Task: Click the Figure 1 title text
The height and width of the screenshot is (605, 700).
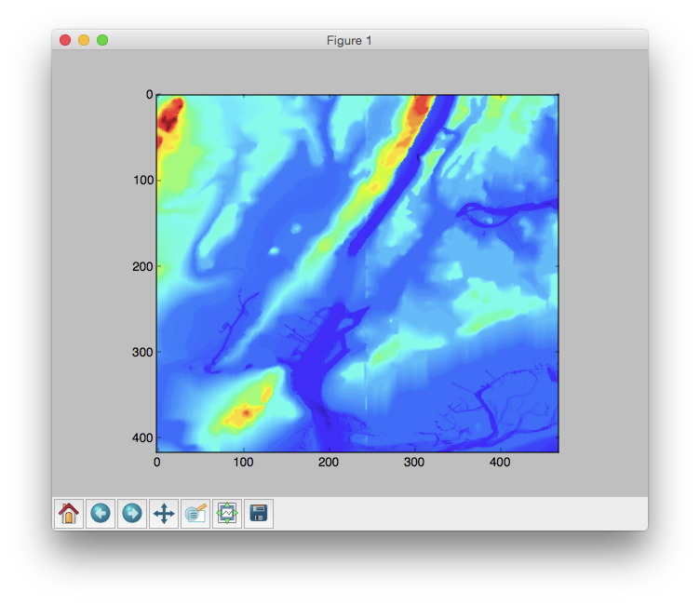Action: click(x=350, y=40)
